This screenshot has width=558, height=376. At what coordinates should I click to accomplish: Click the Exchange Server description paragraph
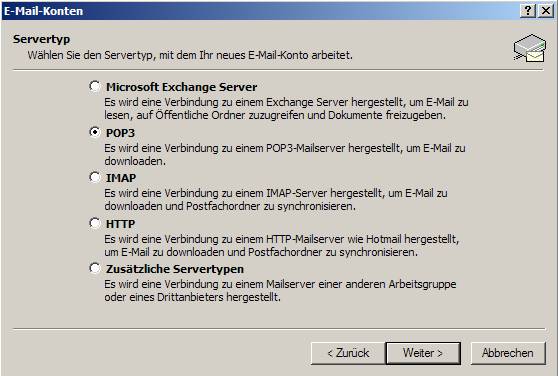click(x=286, y=108)
